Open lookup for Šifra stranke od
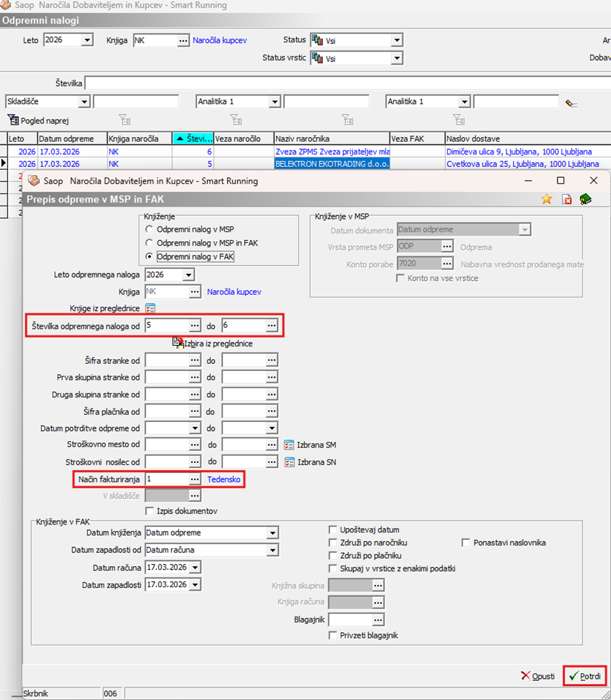The image size is (611, 700). click(x=195, y=360)
